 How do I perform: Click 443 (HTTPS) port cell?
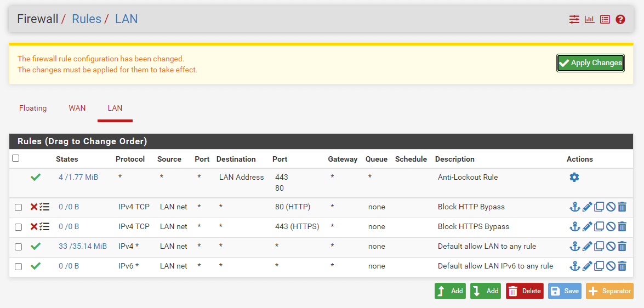coord(297,227)
